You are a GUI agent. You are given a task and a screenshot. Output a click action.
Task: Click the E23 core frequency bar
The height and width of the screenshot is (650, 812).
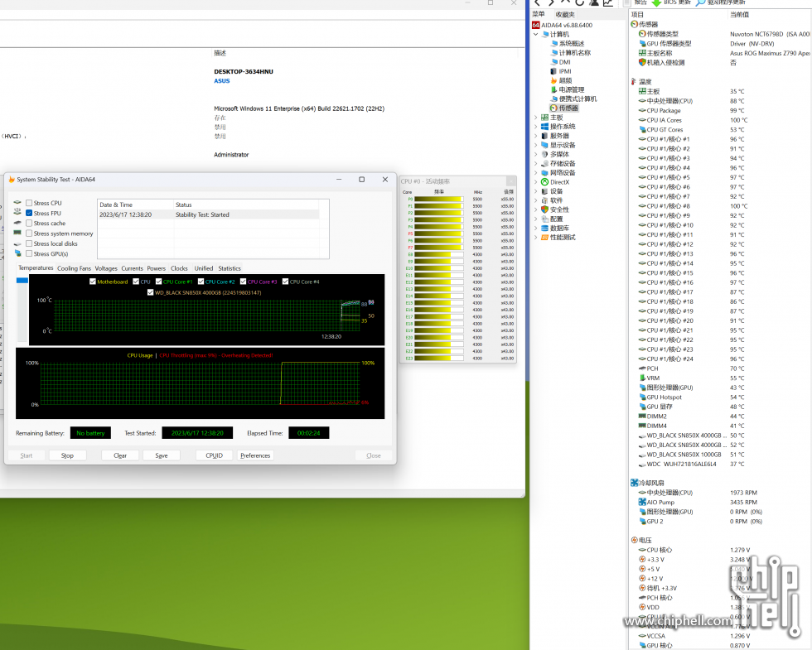(x=438, y=358)
